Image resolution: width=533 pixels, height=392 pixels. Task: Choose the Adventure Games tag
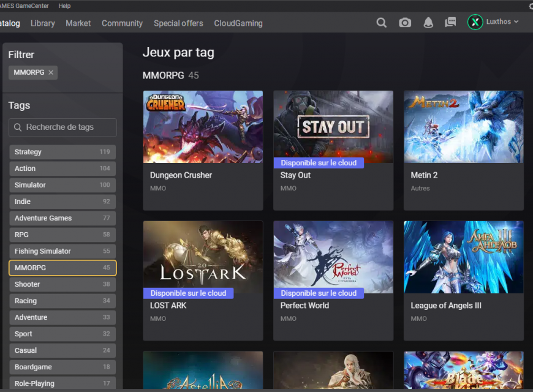pos(62,218)
